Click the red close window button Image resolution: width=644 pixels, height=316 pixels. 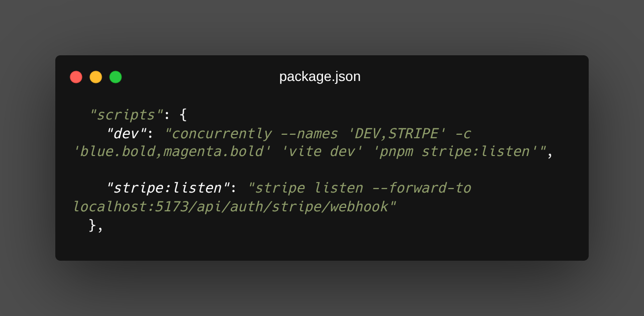pyautogui.click(x=76, y=77)
